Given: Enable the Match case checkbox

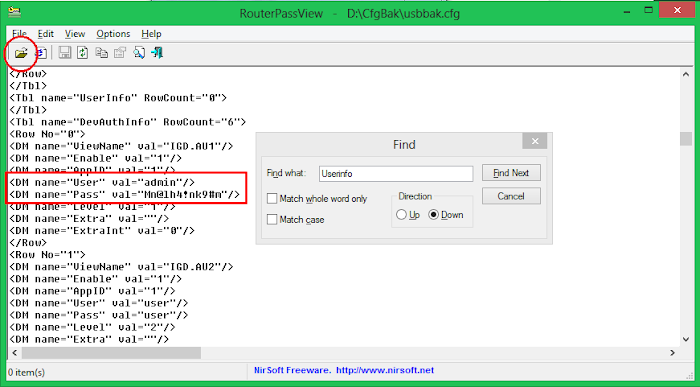Looking at the screenshot, I should (272, 220).
